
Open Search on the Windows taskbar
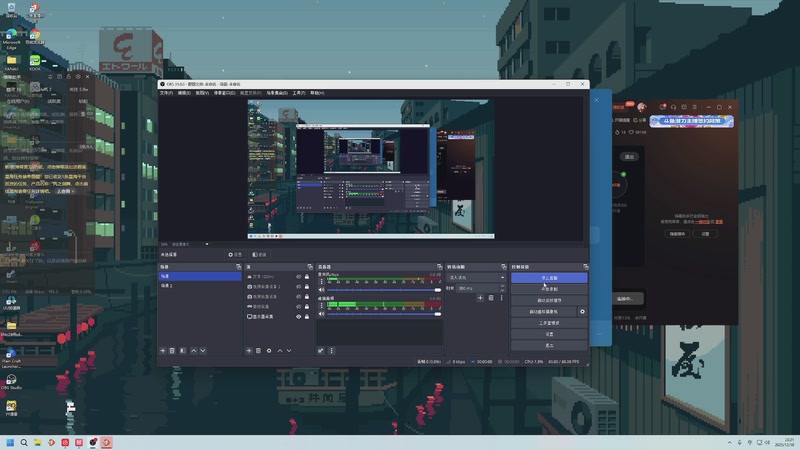(23, 442)
